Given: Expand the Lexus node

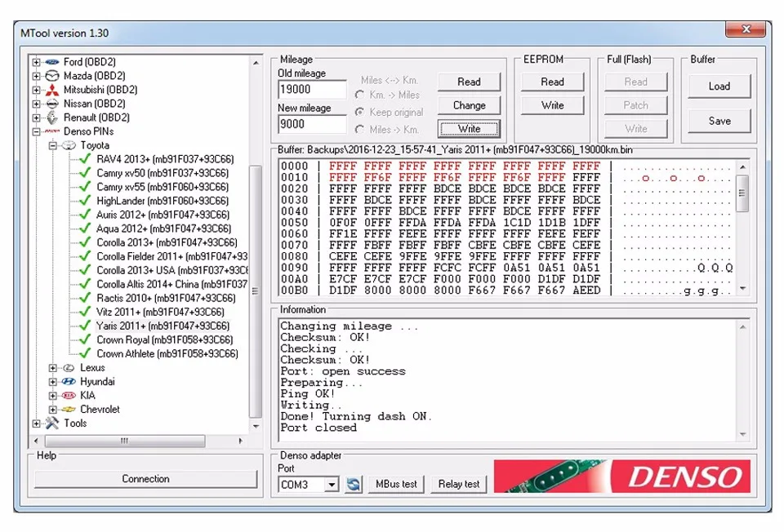Looking at the screenshot, I should click(x=53, y=368).
